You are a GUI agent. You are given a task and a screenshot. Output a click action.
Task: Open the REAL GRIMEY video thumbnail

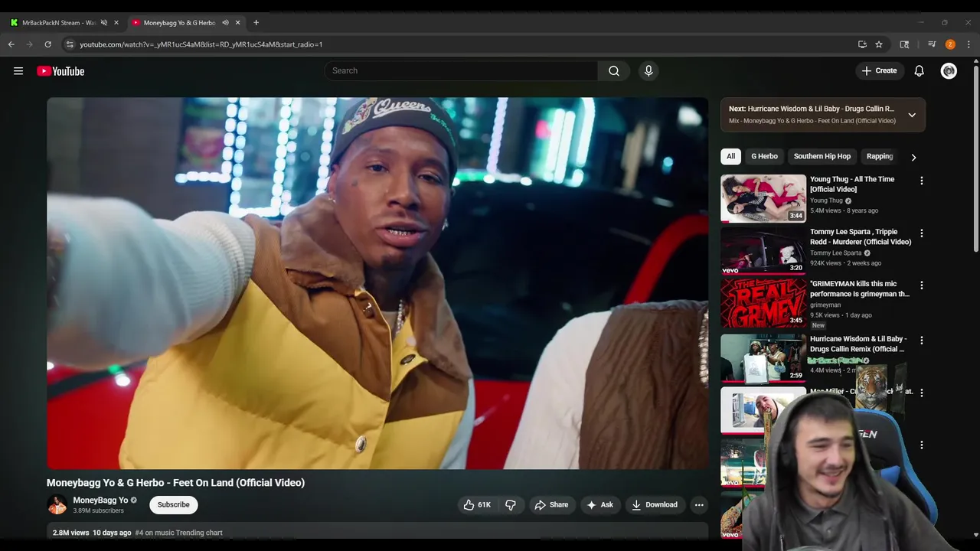coord(763,303)
